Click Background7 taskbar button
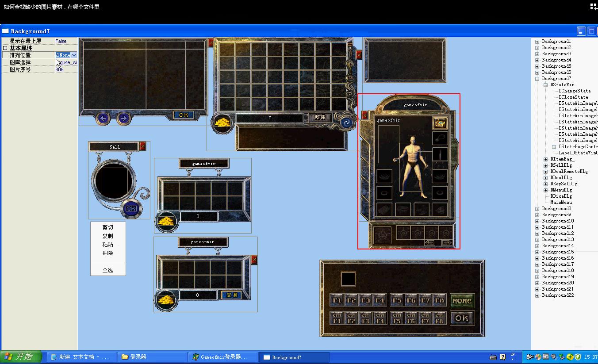 point(294,357)
